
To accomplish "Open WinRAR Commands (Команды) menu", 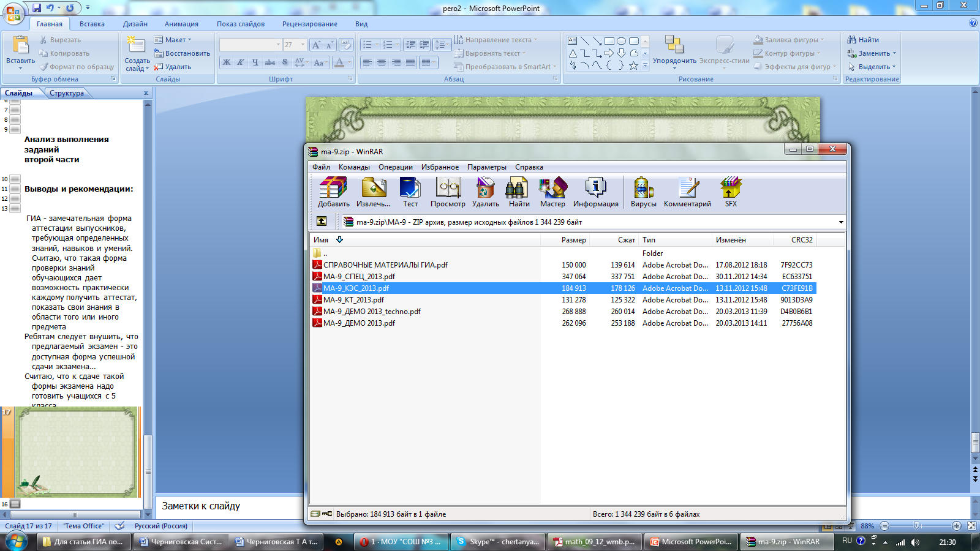I will 354,167.
